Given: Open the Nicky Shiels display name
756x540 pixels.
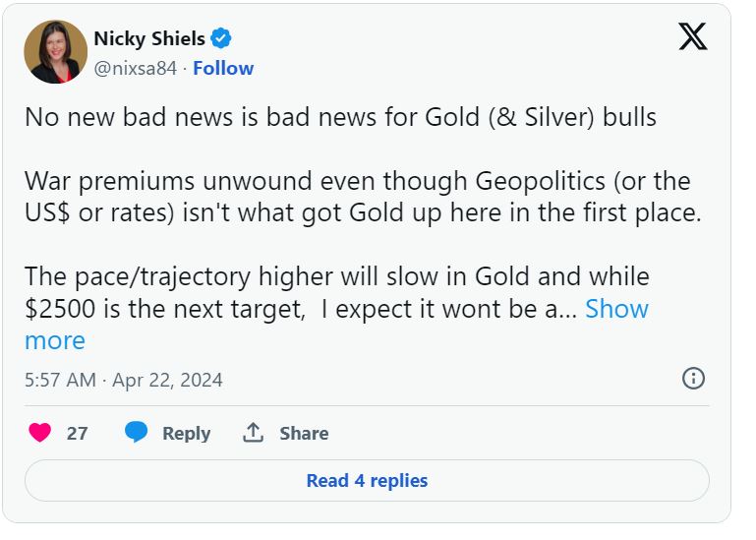Looking at the screenshot, I should pos(149,38).
